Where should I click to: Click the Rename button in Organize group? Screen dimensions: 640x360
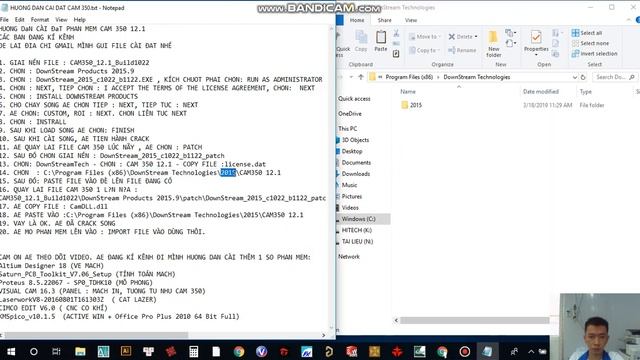[x=462, y=50]
